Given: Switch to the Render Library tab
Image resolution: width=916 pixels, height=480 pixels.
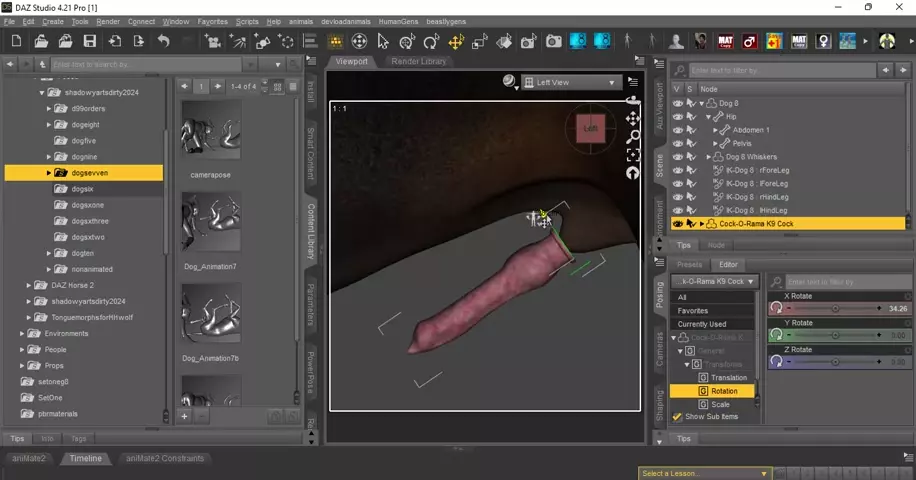Looking at the screenshot, I should pyautogui.click(x=419, y=61).
